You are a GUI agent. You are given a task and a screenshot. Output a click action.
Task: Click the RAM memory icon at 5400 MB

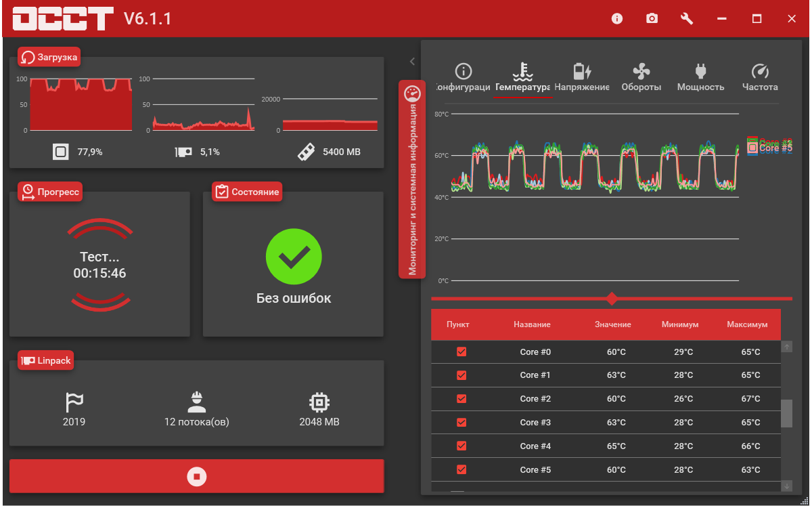[306, 152]
